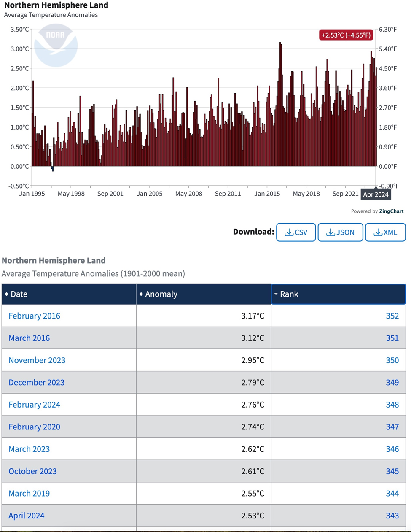
Task: Open the November 2023 date link
Action: coord(37,360)
